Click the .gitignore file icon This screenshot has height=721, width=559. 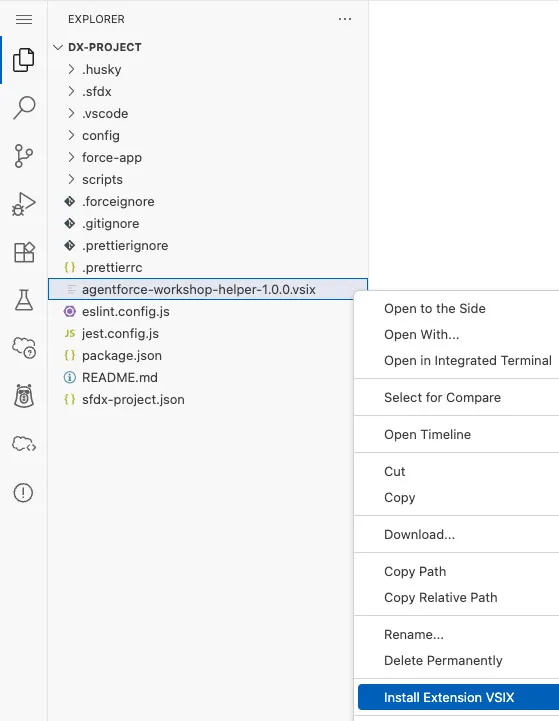point(69,223)
